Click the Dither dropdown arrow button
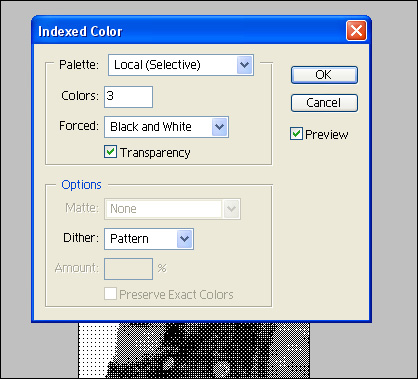418x379 pixels. coord(185,239)
